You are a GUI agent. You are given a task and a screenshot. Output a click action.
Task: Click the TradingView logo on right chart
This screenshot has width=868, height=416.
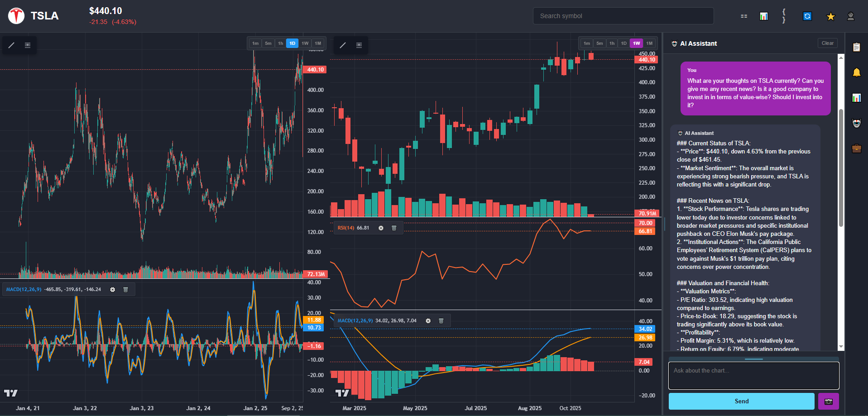tap(342, 393)
